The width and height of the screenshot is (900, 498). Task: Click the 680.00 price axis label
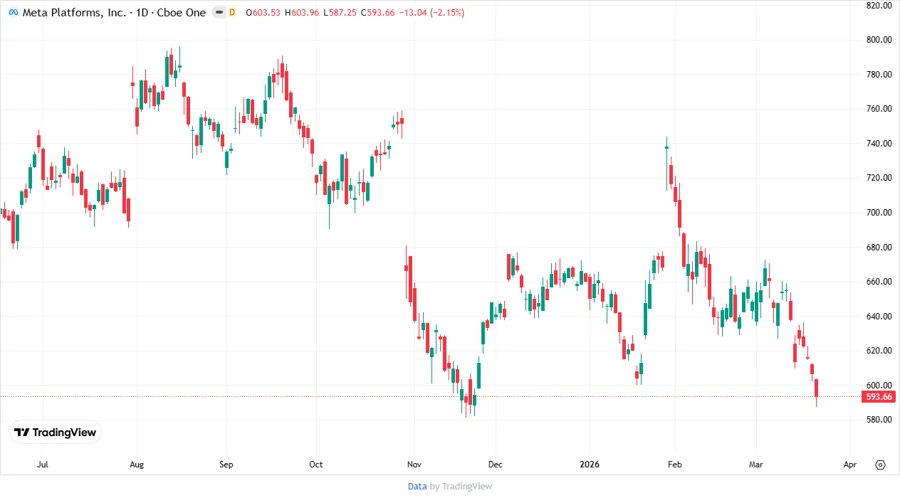point(879,247)
